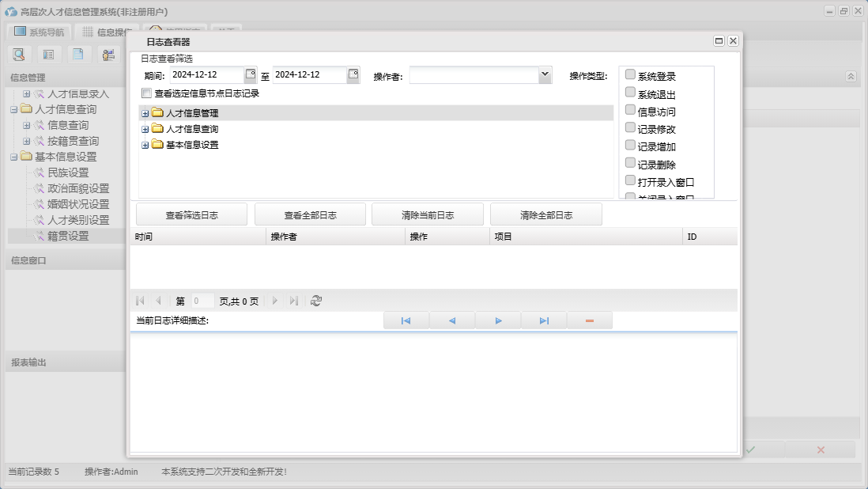Go to next log detail record

498,320
